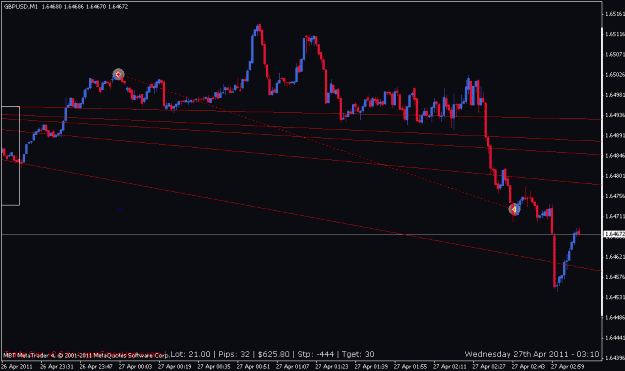625x371 pixels.
Task: Select the white rectangle object at the chart's left edge
Action: pos(10,156)
